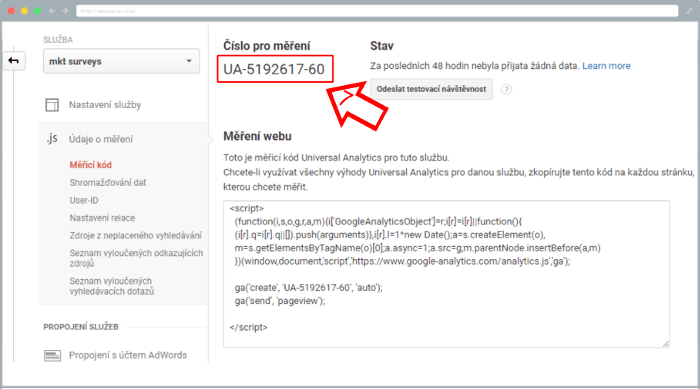Click the browser address bar

[x=377, y=11]
